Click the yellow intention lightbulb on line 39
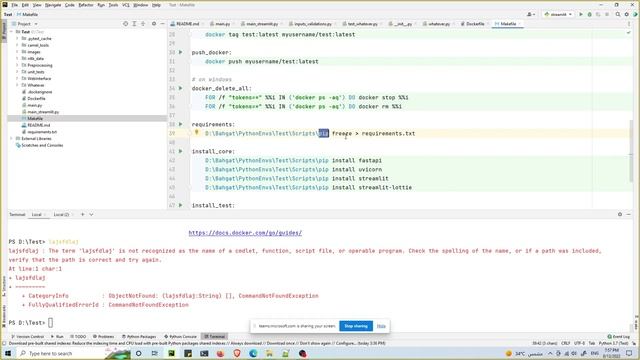This screenshot has height=360, width=640. pyautogui.click(x=196, y=133)
